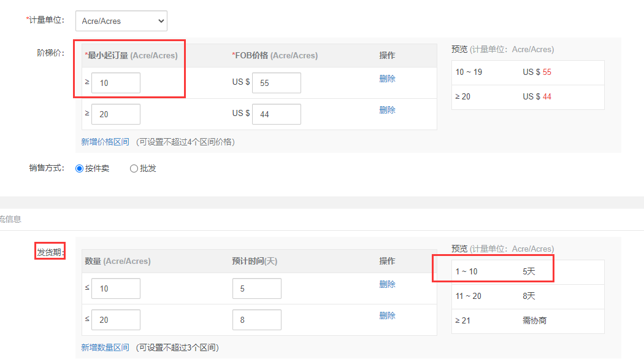Select the 批发 sales method
The image size is (644, 364).
[134, 169]
